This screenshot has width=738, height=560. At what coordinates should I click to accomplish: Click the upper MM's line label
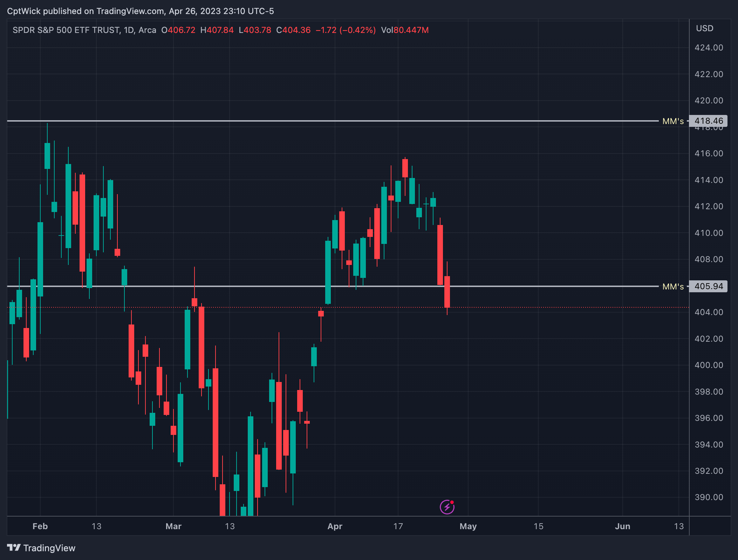[673, 121]
